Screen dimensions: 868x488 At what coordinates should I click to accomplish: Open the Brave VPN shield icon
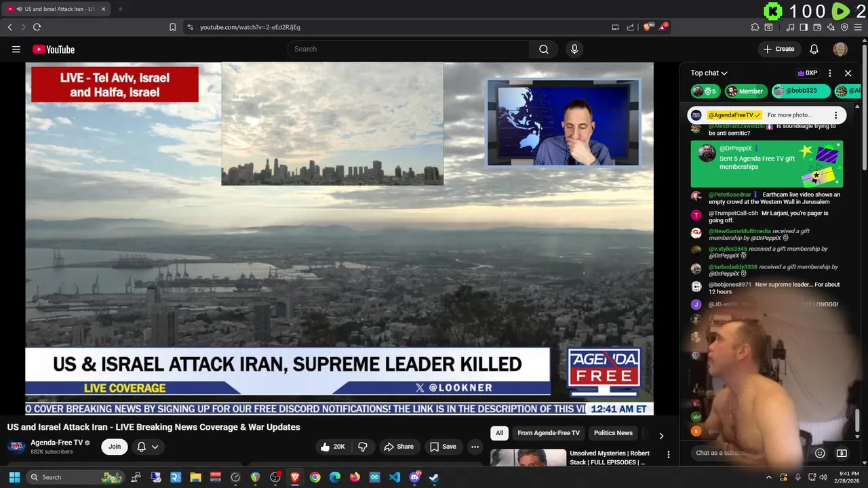click(x=844, y=27)
